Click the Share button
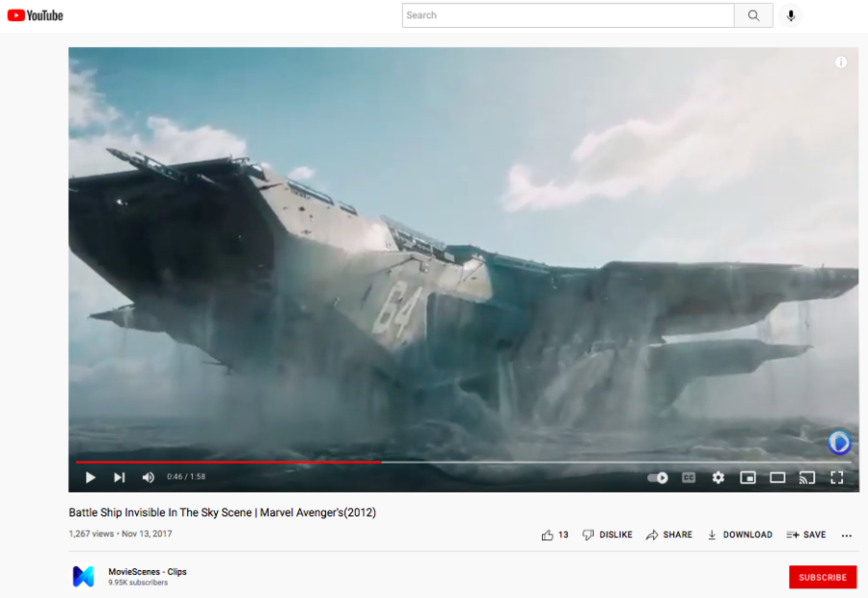The image size is (868, 598). (x=668, y=535)
